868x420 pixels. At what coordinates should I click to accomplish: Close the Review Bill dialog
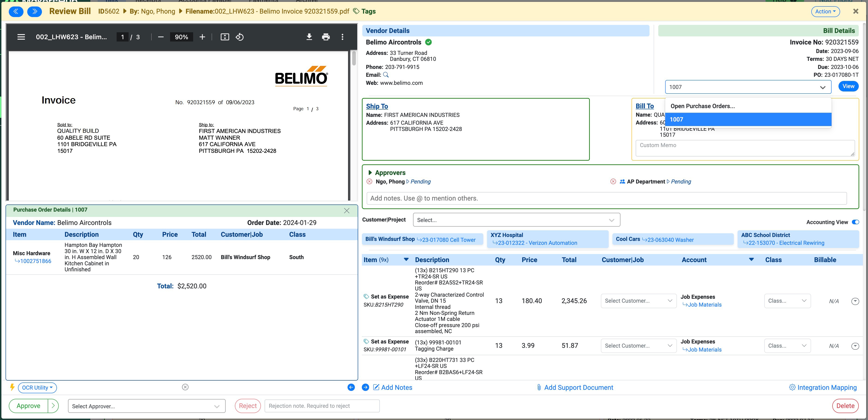coord(856,11)
